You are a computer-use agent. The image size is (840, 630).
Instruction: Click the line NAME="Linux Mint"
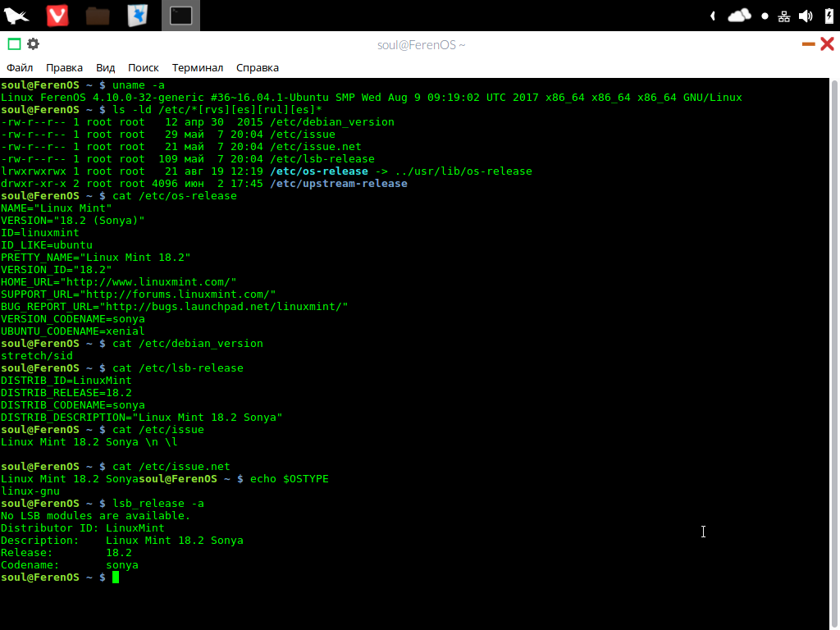57,208
